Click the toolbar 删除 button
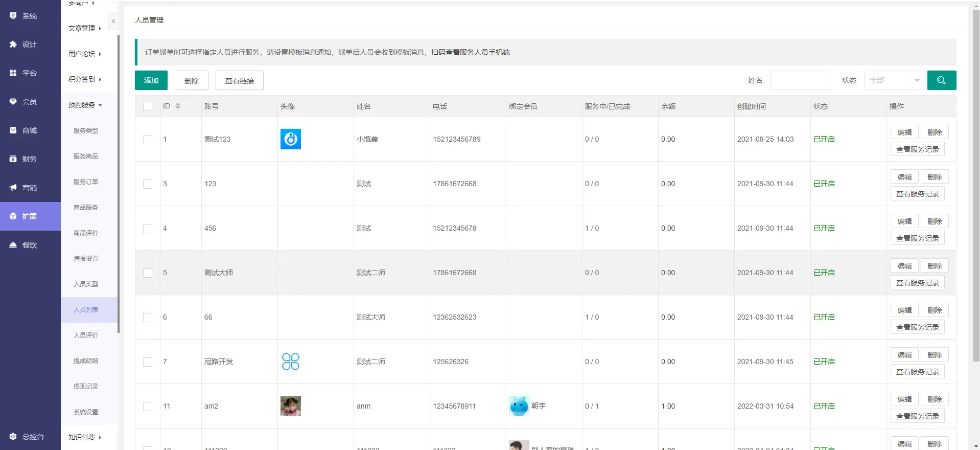 click(192, 80)
